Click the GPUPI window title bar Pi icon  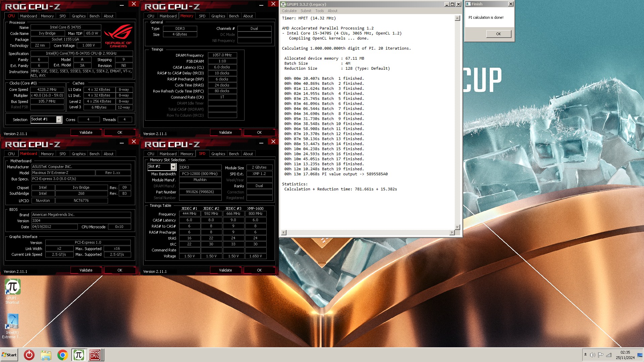283,4
